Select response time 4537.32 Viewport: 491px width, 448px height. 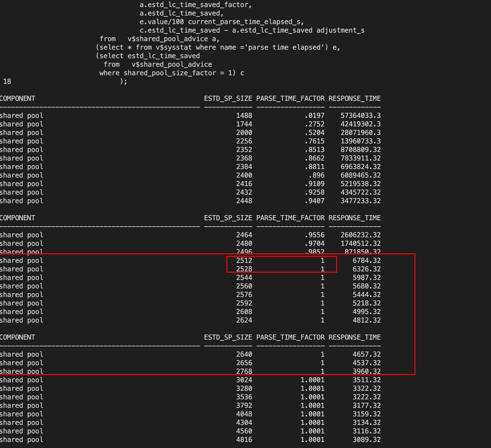[x=366, y=363]
